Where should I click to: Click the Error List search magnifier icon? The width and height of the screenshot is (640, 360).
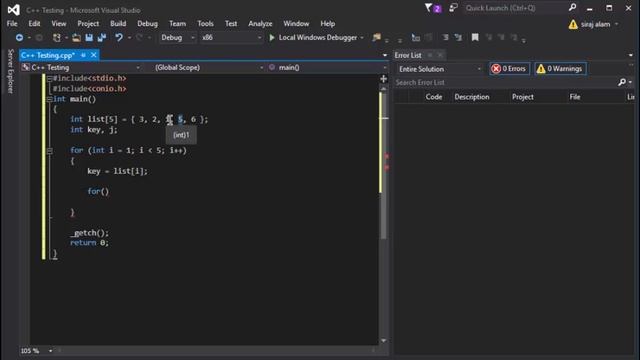tap(622, 82)
